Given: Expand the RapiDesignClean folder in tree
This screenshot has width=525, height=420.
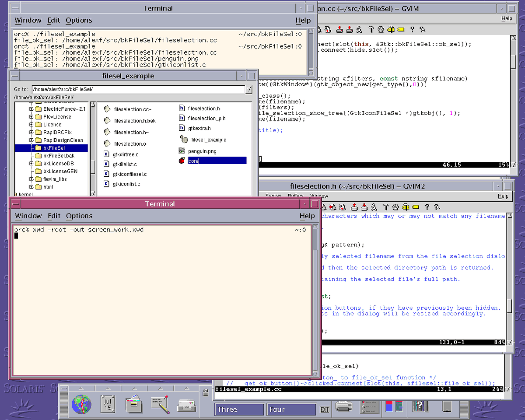Looking at the screenshot, I should click(31, 140).
